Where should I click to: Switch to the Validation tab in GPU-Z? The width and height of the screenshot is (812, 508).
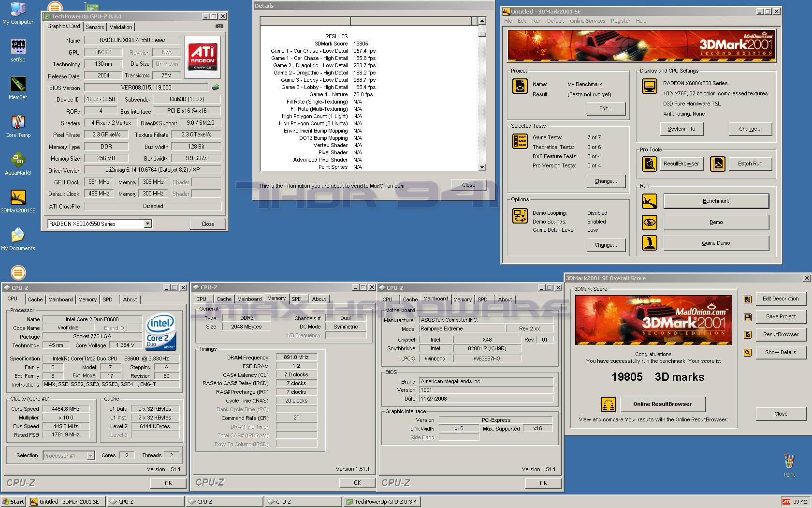[121, 27]
